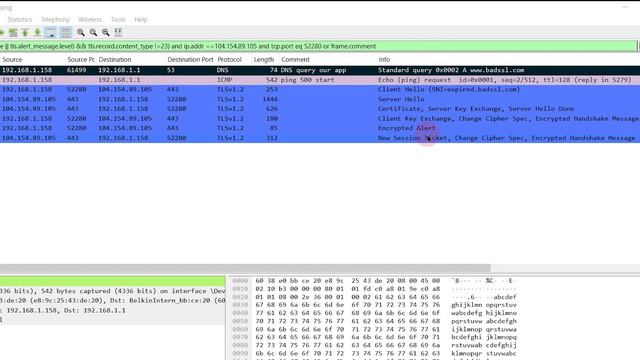Click the zoom out magnifier icon
Image resolution: width=640 pixels, height=360 pixels.
[x=93, y=32]
